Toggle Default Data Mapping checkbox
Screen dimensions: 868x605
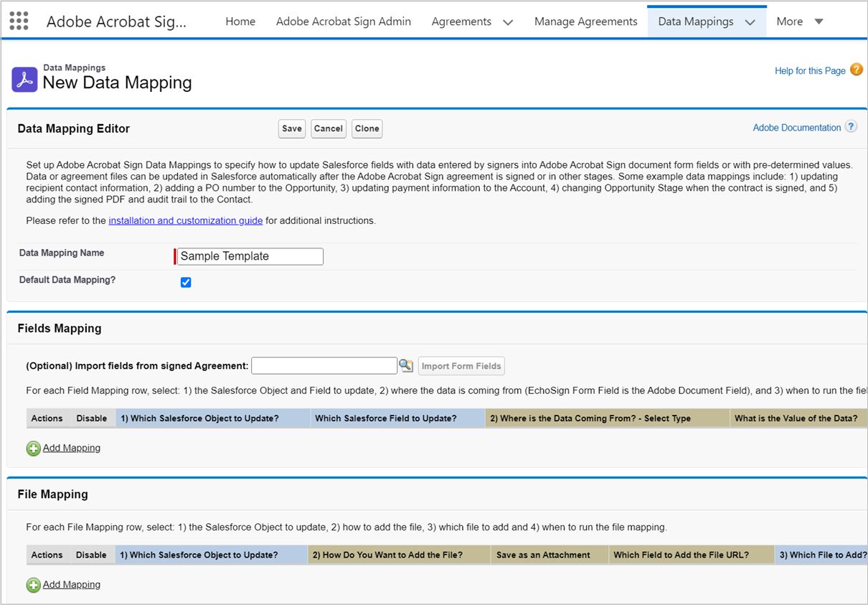[x=186, y=282]
